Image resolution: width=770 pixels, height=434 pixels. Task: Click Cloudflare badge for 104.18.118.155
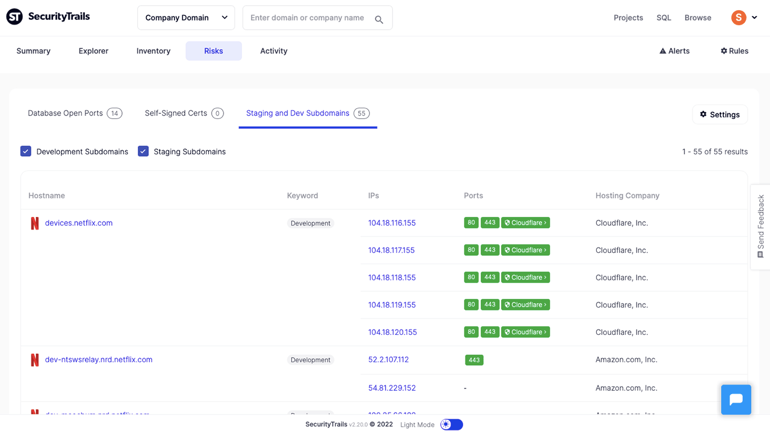point(525,277)
